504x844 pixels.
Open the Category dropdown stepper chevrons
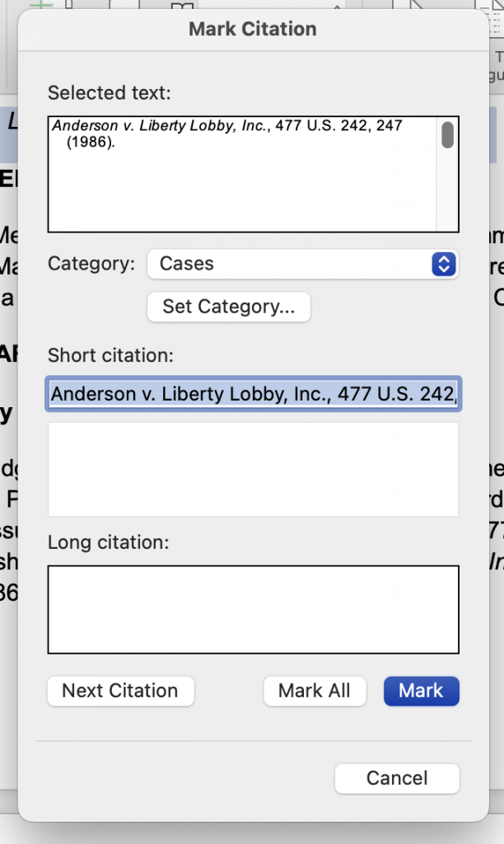(442, 265)
